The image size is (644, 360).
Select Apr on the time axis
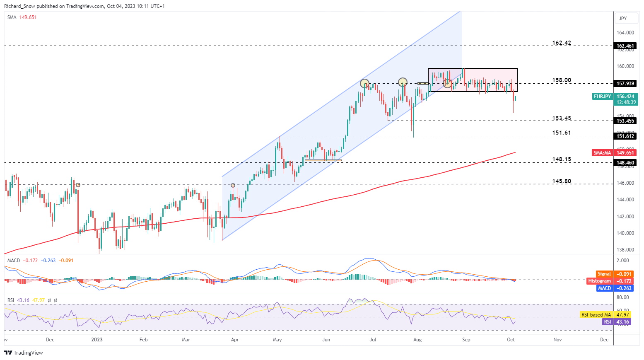[x=235, y=340]
